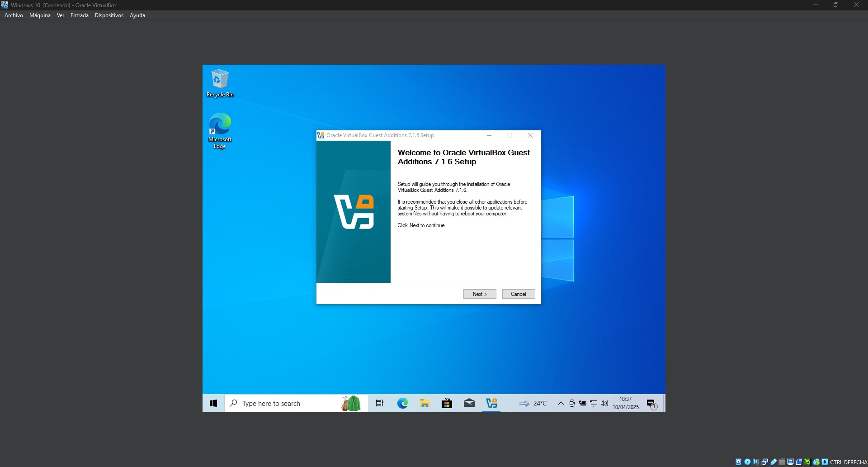Screen dimensions: 868x467
Task: Click the Type here to search box
Action: point(297,403)
